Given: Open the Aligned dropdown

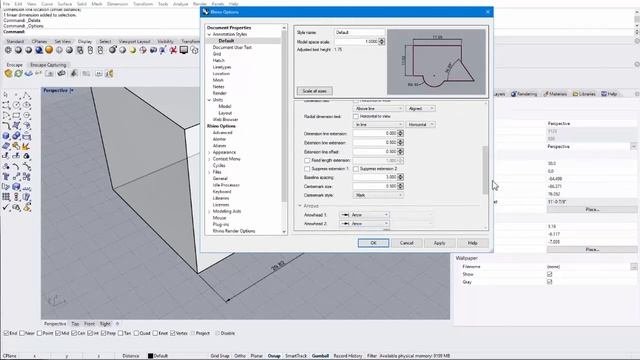Looking at the screenshot, I should pos(420,109).
